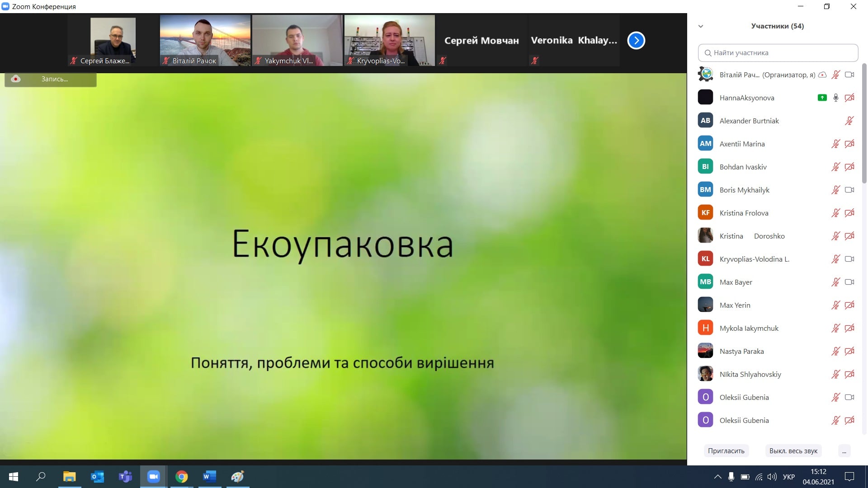Viewport: 868px width, 488px height.
Task: Toggle Boris Mykhailyk's camera icon
Action: pos(849,190)
